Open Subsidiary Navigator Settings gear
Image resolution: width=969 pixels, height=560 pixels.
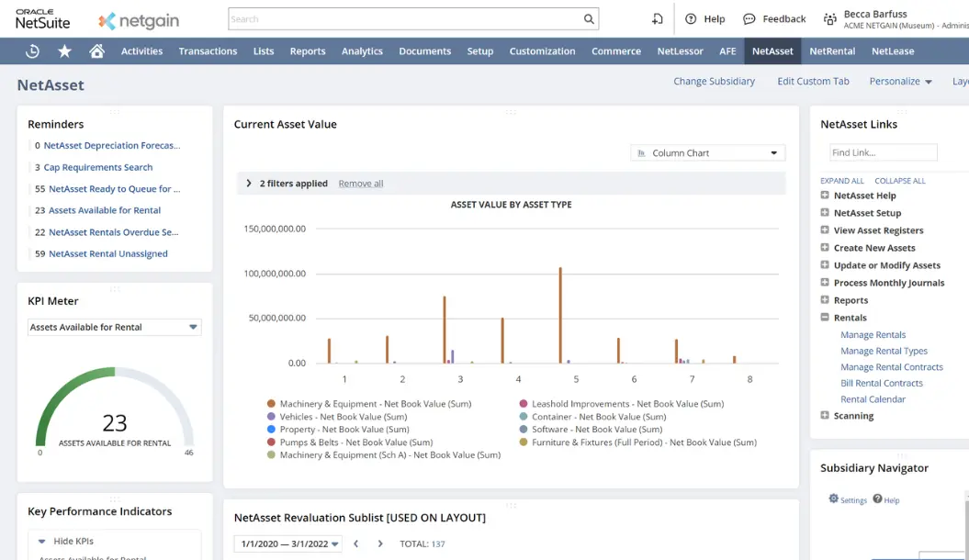pos(834,498)
